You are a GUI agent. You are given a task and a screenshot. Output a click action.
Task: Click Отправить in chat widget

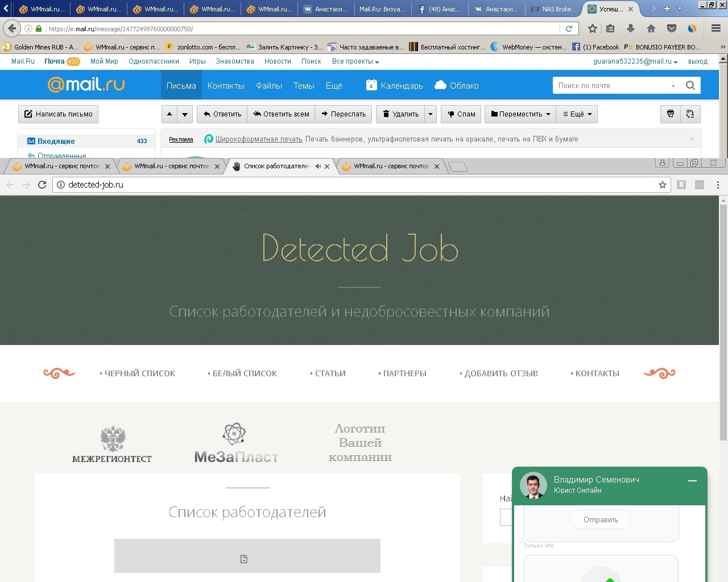pyautogui.click(x=601, y=519)
